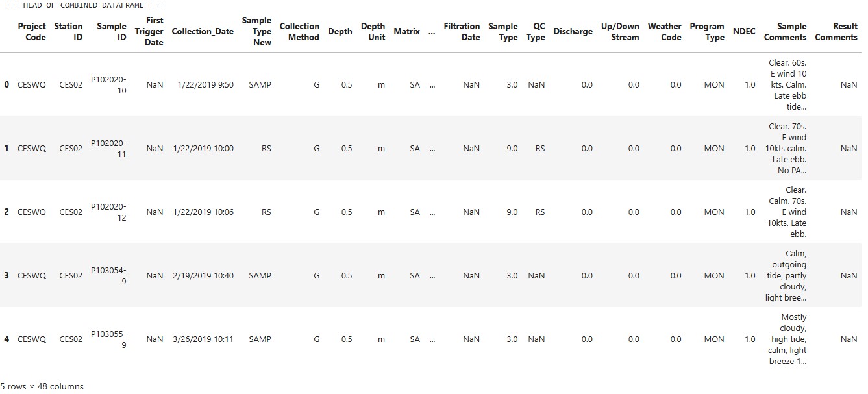Viewport: 868px width, 394px height.
Task: Click the Program Type column header
Action: click(707, 32)
